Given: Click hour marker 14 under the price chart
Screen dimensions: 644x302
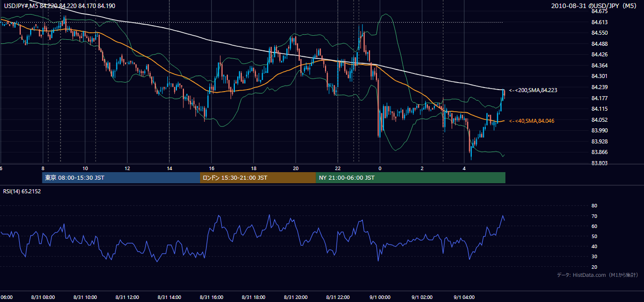Looking at the screenshot, I should pyautogui.click(x=170, y=168).
